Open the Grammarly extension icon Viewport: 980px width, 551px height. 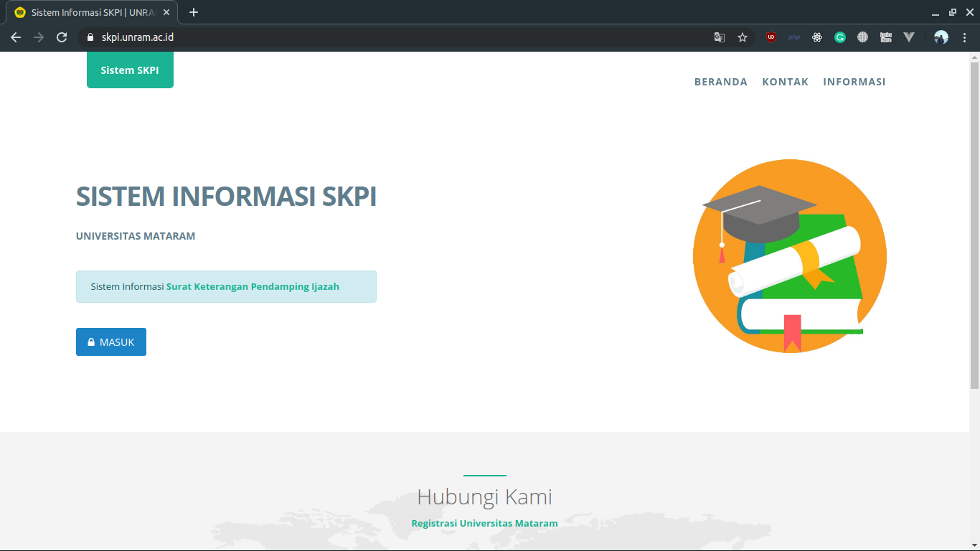click(x=840, y=37)
